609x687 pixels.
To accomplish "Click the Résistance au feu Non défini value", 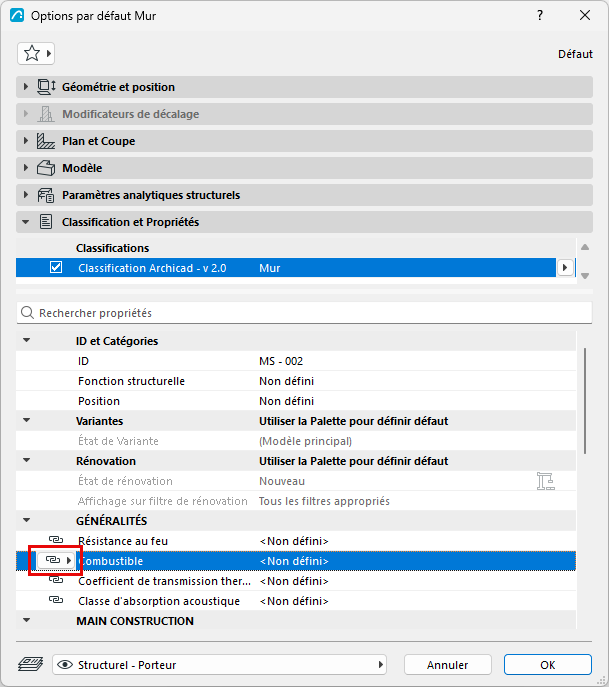I will tap(294, 541).
